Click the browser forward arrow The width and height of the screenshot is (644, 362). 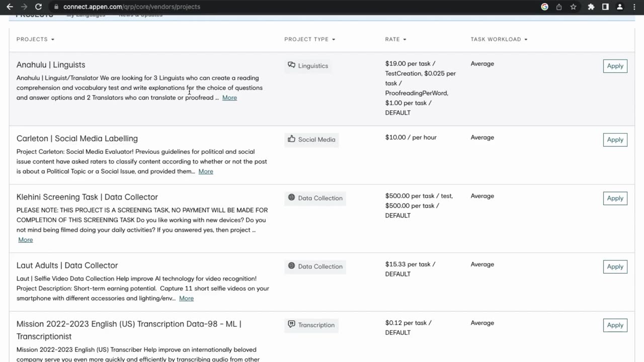24,7
